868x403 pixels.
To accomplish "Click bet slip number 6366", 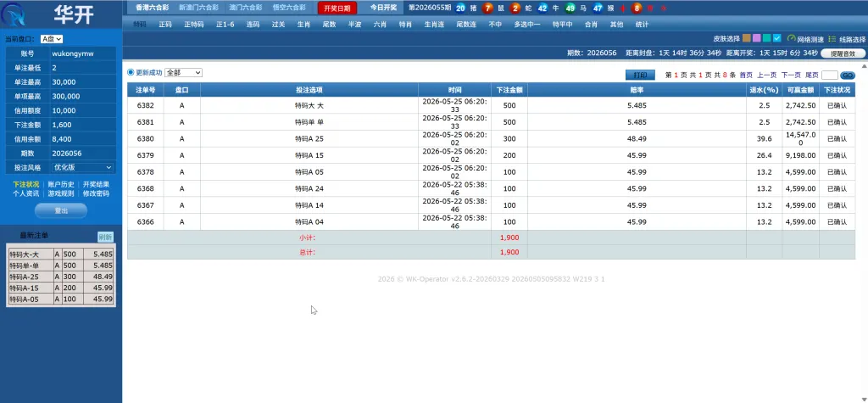I will 145,221.
